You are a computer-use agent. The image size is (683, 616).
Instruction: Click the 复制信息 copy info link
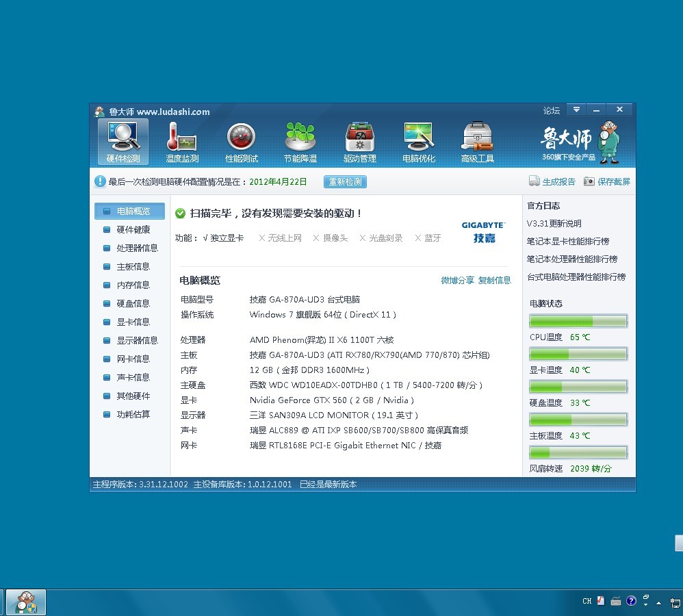(494, 280)
